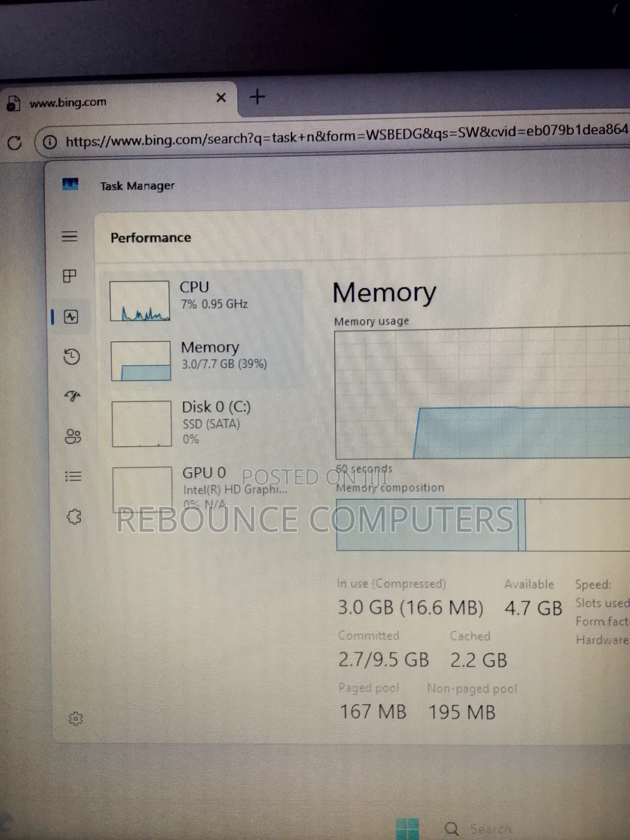View site information icon in address bar
The width and height of the screenshot is (630, 840).
click(x=49, y=142)
